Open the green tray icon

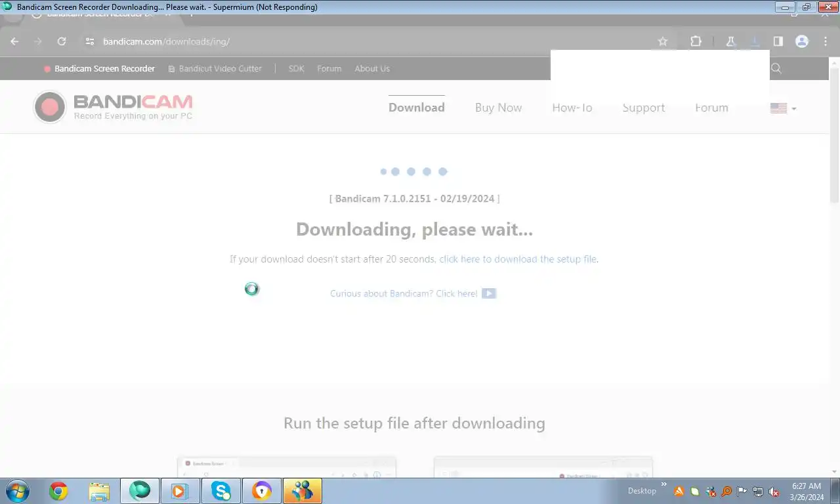tap(695, 492)
